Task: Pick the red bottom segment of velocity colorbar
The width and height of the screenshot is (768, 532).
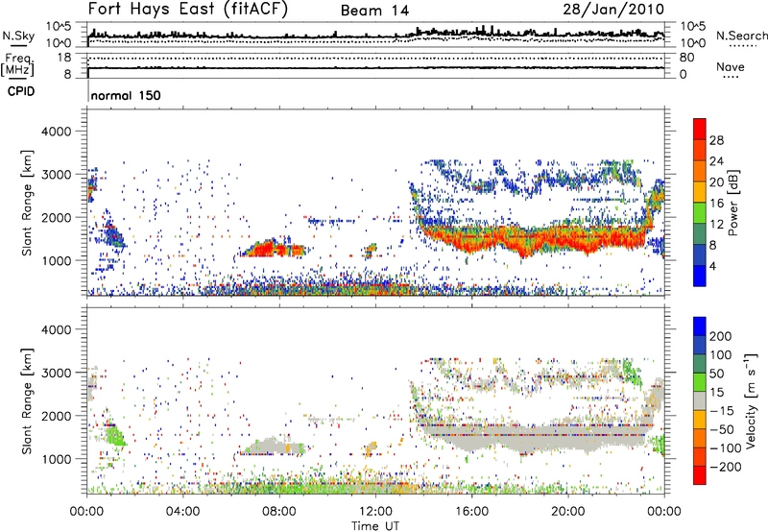Action: point(700,475)
